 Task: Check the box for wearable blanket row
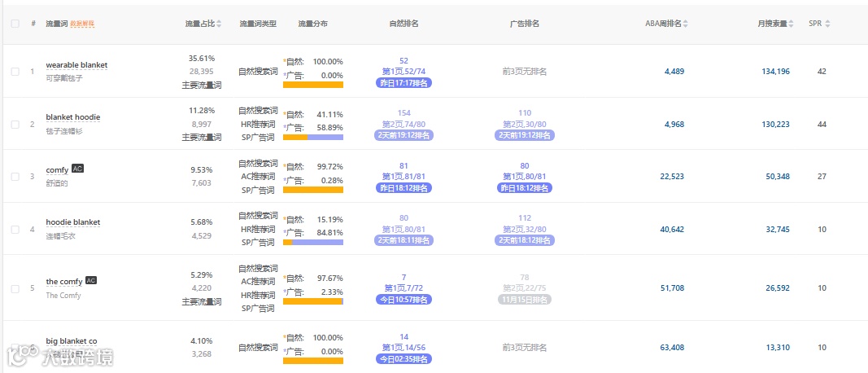(x=15, y=72)
